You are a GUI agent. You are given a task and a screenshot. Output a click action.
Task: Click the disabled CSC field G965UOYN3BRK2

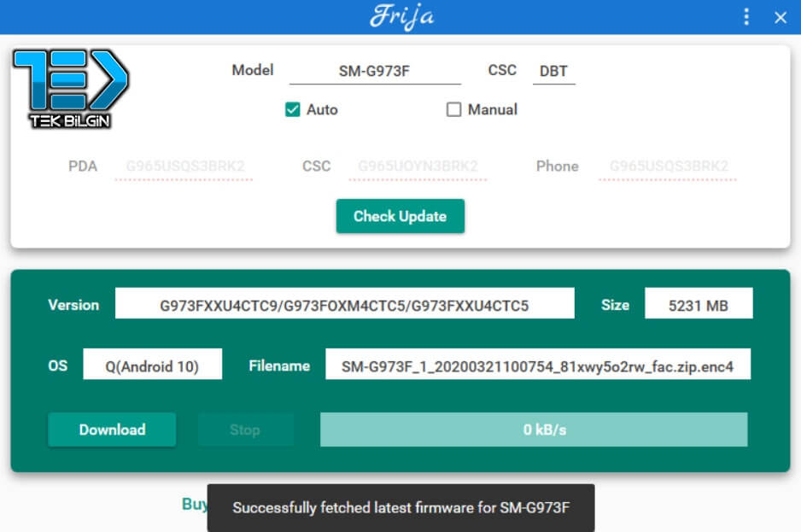pos(418,167)
